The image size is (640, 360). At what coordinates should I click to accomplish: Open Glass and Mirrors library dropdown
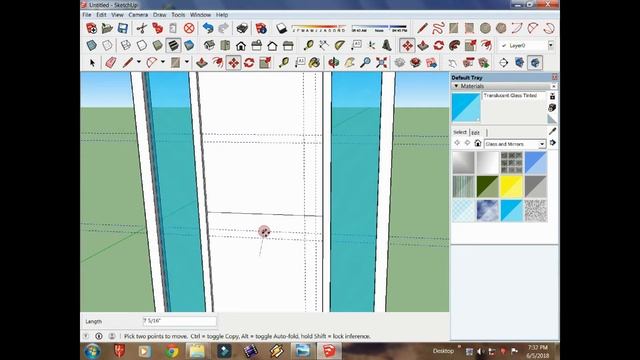click(x=542, y=144)
